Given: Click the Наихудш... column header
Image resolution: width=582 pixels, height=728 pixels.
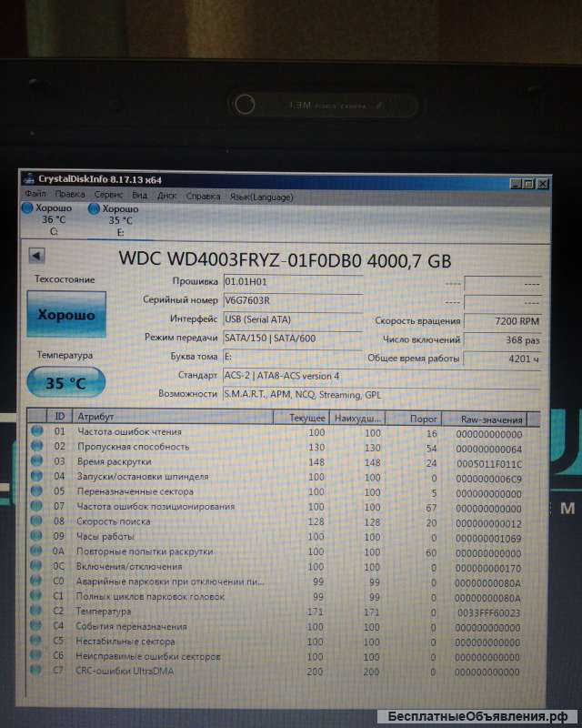Looking at the screenshot, I should click(356, 419).
